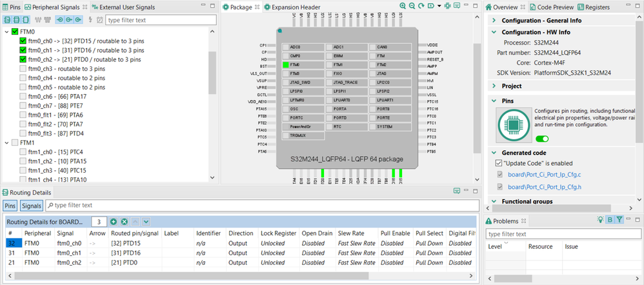Click the green chip Pins tool icon

(x=512, y=124)
